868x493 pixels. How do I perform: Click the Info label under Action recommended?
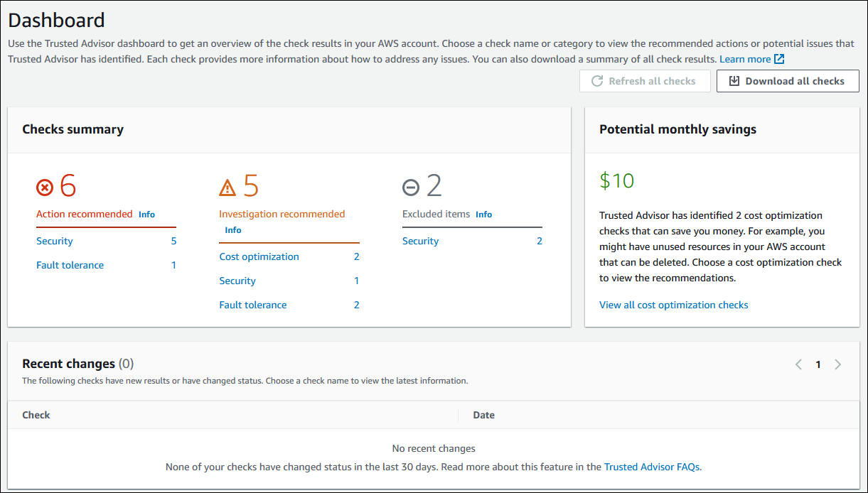(x=146, y=214)
